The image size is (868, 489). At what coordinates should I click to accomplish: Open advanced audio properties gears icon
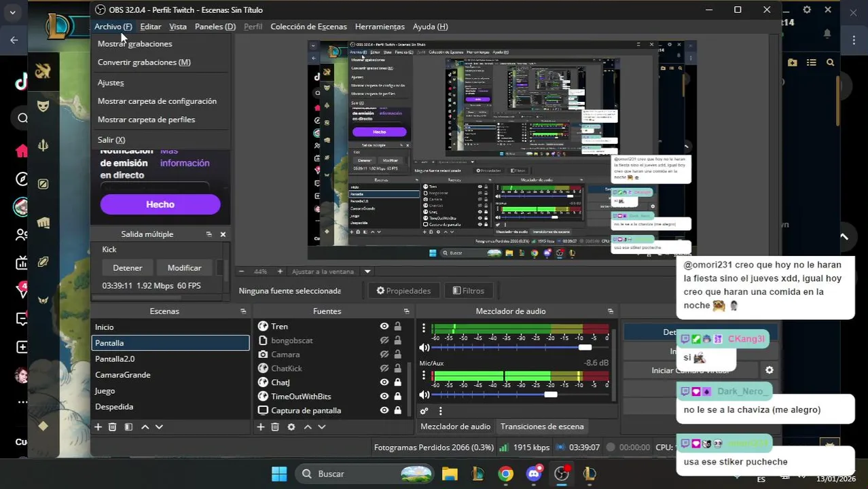pyautogui.click(x=424, y=411)
